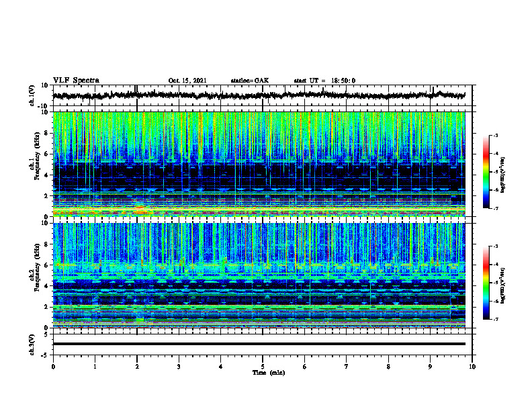Click the 'VLF Spectra' plot title
Image resolution: width=532 pixels, height=411 pixels.
[x=76, y=81]
